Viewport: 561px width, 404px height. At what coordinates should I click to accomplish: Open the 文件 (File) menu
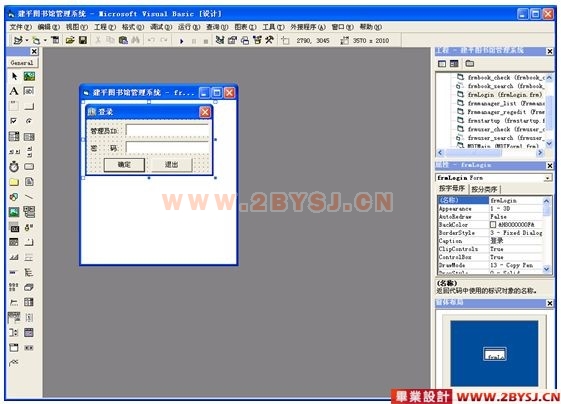tap(20, 27)
